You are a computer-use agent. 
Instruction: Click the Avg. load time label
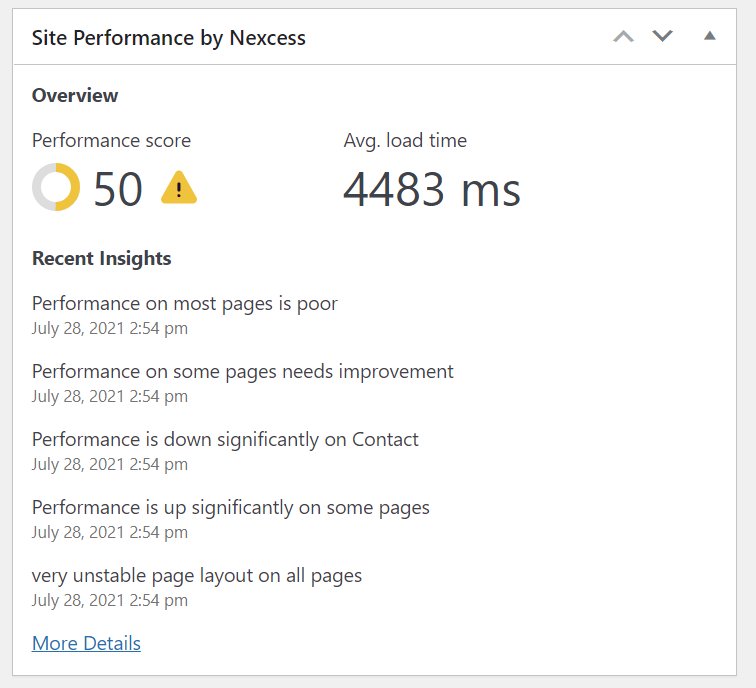tap(405, 141)
